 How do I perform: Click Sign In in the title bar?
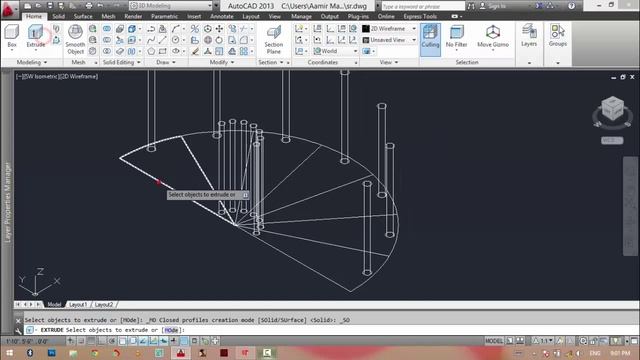tap(492, 6)
